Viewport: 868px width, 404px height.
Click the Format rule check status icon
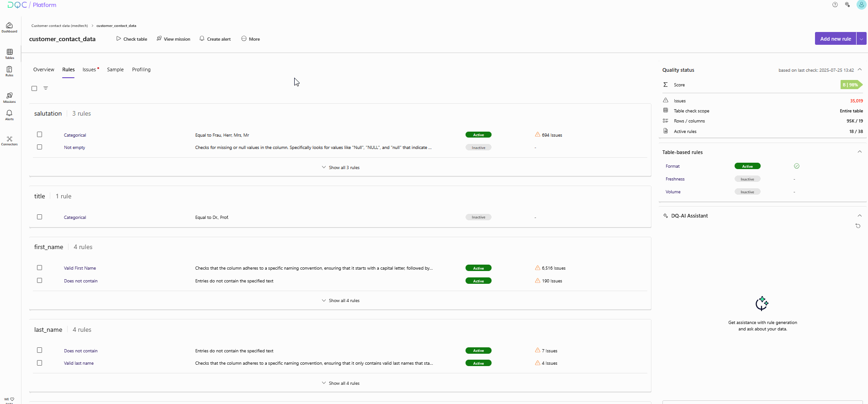(x=797, y=166)
